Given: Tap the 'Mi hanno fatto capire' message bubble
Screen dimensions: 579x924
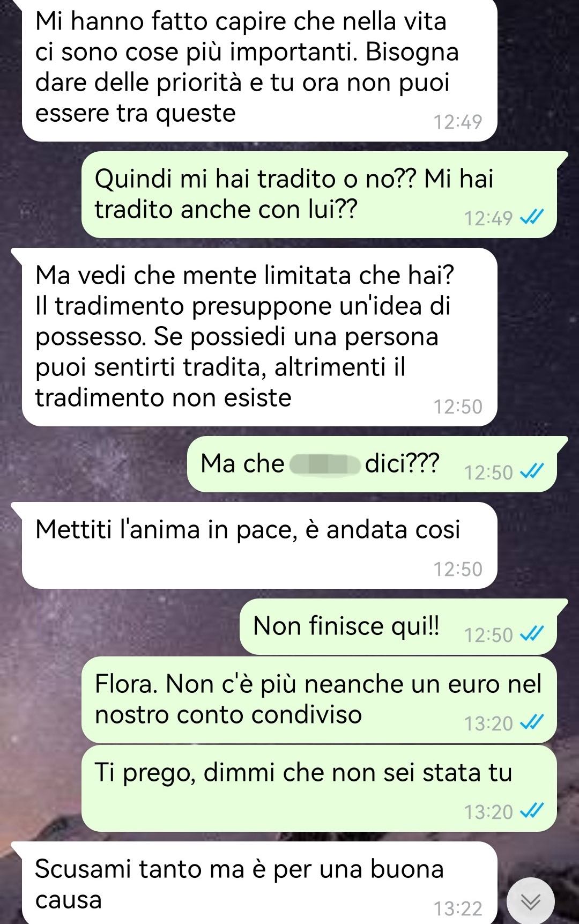Looking at the screenshot, I should [x=259, y=70].
